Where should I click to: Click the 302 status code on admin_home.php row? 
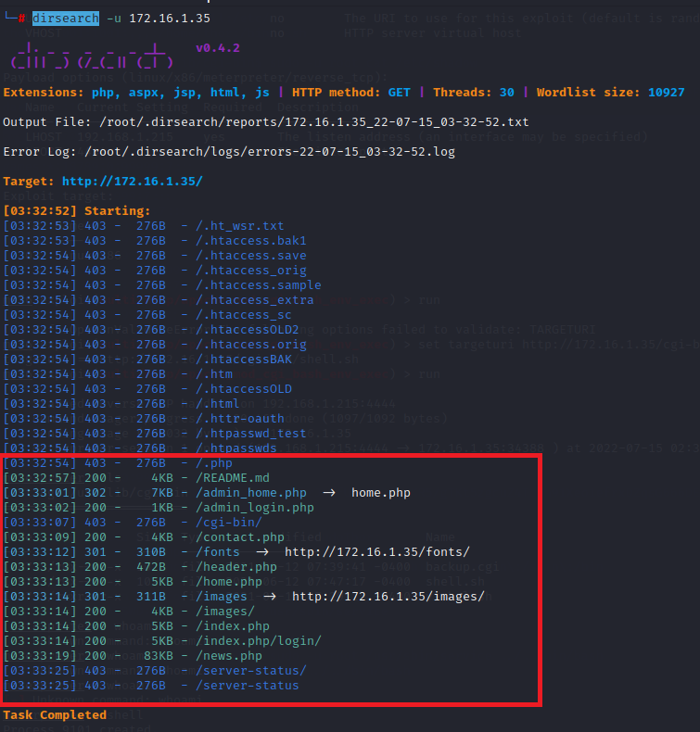click(x=95, y=493)
